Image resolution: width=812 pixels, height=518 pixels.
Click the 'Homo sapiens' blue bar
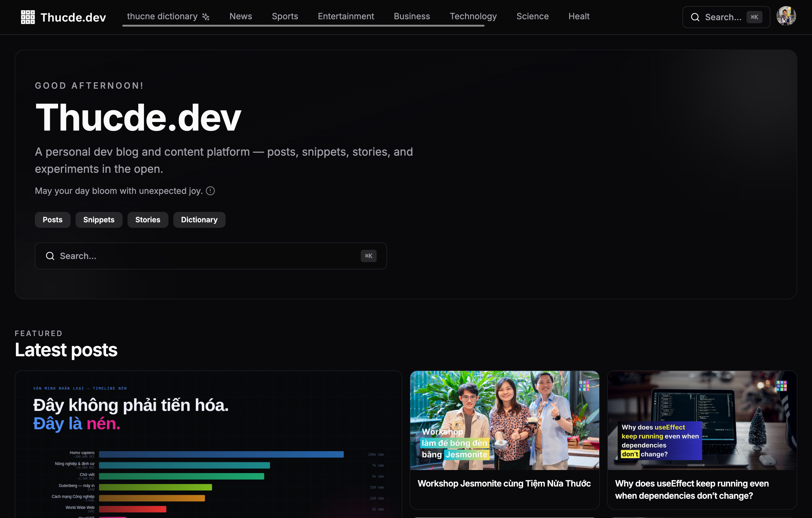point(221,455)
